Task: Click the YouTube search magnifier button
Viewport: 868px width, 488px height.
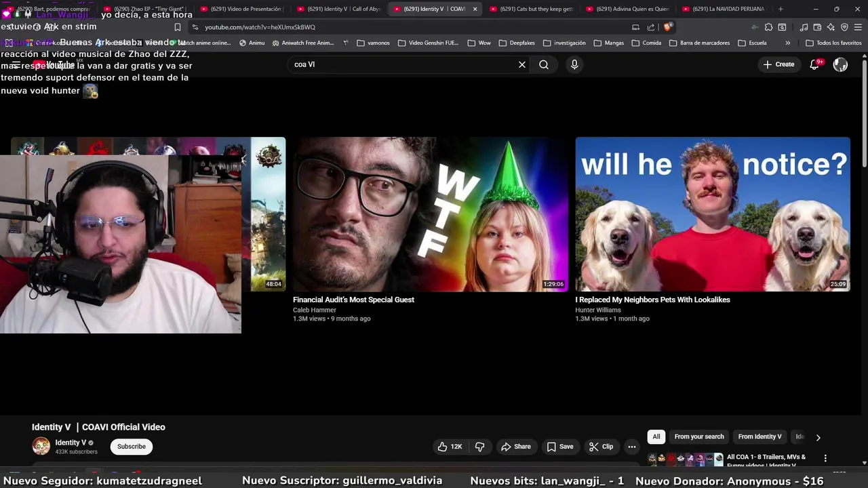Action: pos(544,64)
